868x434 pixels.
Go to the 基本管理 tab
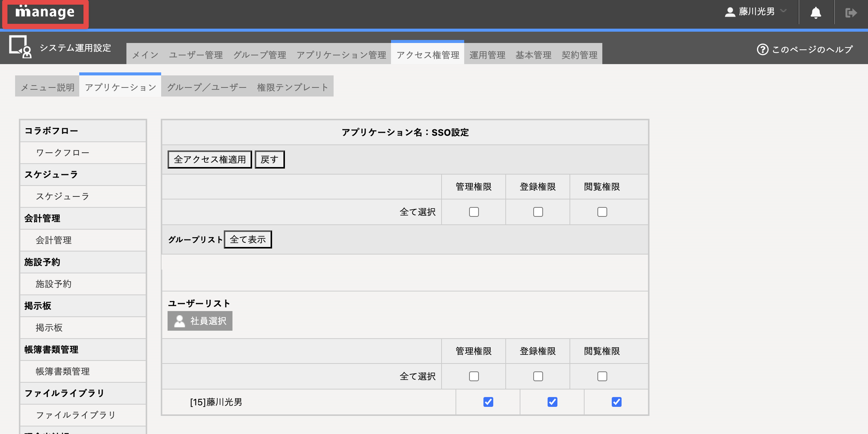click(533, 55)
